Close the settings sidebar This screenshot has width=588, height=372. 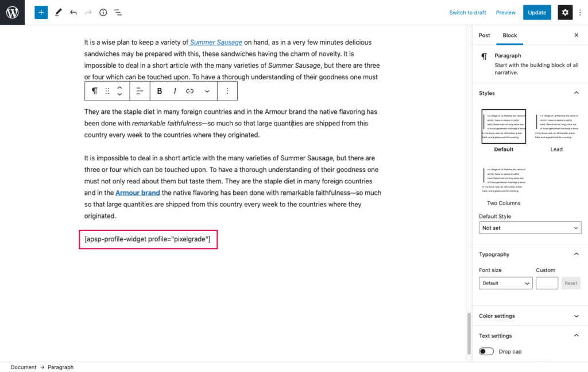576,35
